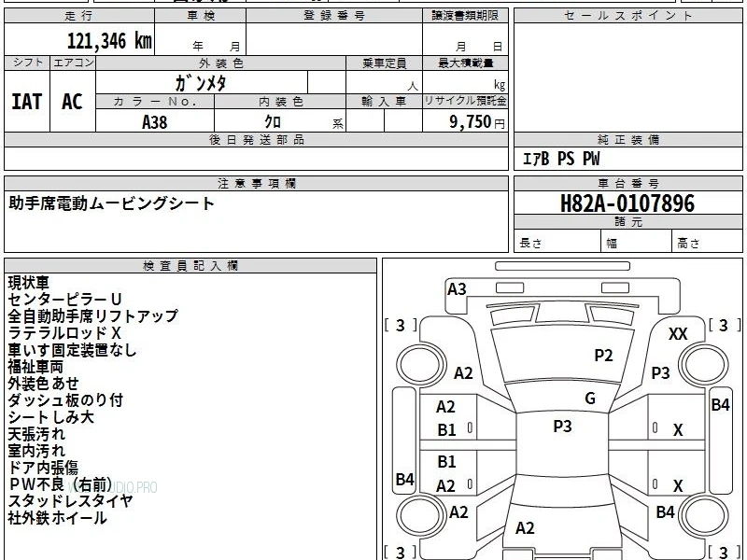Select the 検査員記入欄 header

[190, 266]
